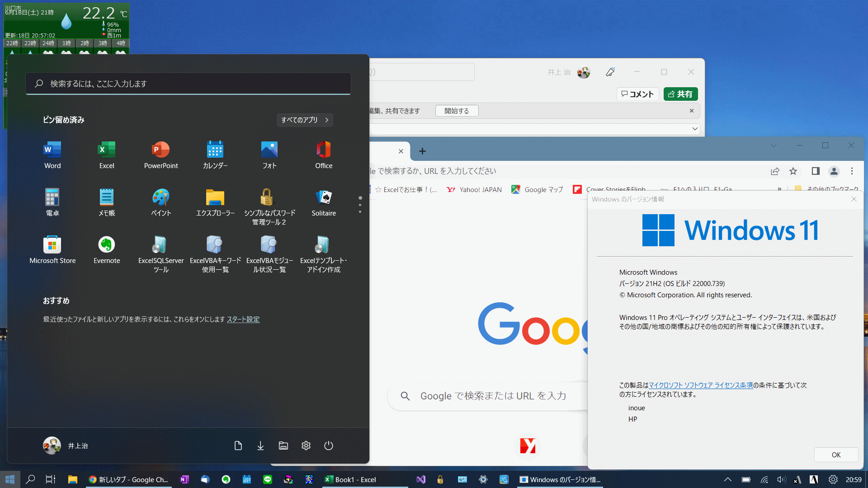Click 開始する button in Excel message bar
The width and height of the screenshot is (868, 488).
[x=457, y=111]
